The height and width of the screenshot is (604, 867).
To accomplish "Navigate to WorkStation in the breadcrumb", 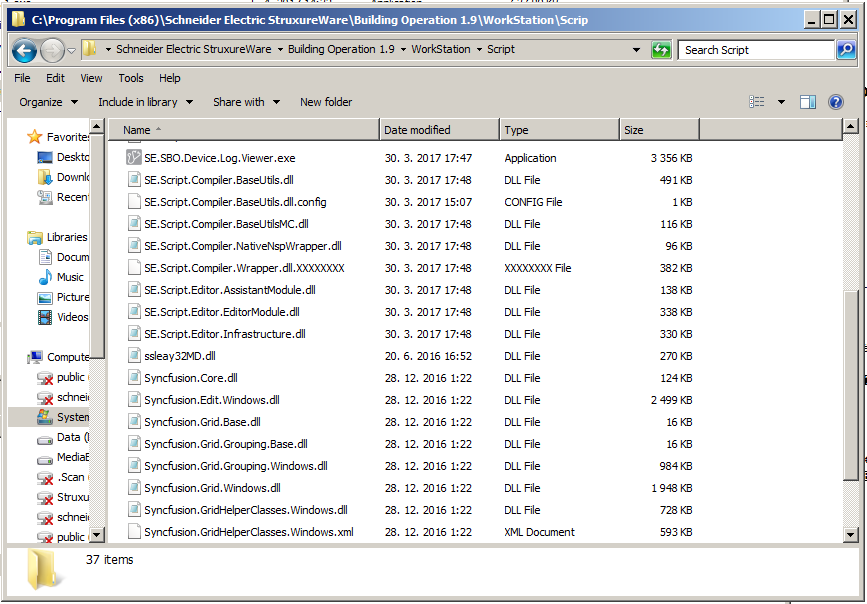I will pyautogui.click(x=441, y=49).
